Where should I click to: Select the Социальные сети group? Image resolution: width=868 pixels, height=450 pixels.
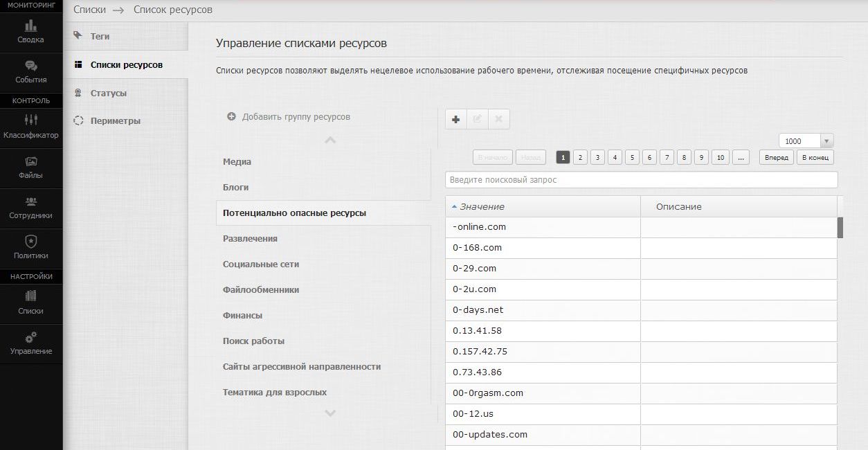[323, 264]
